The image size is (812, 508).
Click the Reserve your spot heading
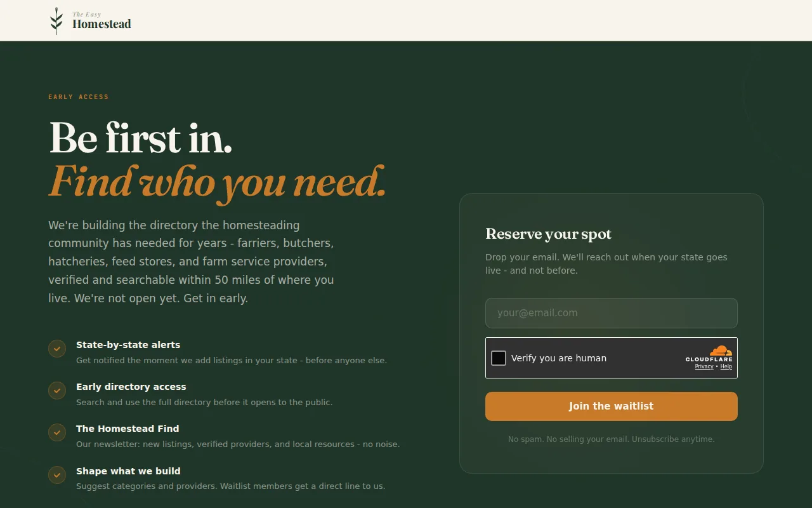coord(549,234)
